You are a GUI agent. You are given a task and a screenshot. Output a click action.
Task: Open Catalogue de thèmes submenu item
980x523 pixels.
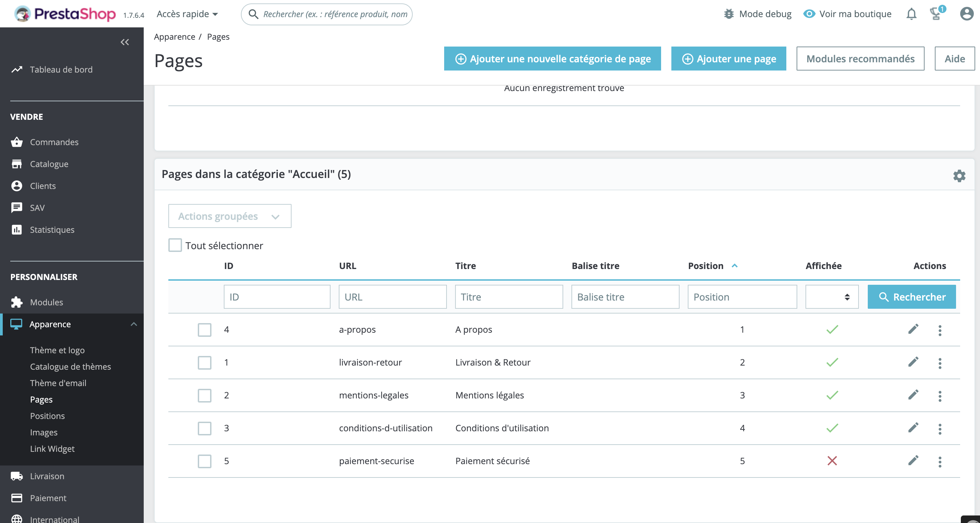70,367
